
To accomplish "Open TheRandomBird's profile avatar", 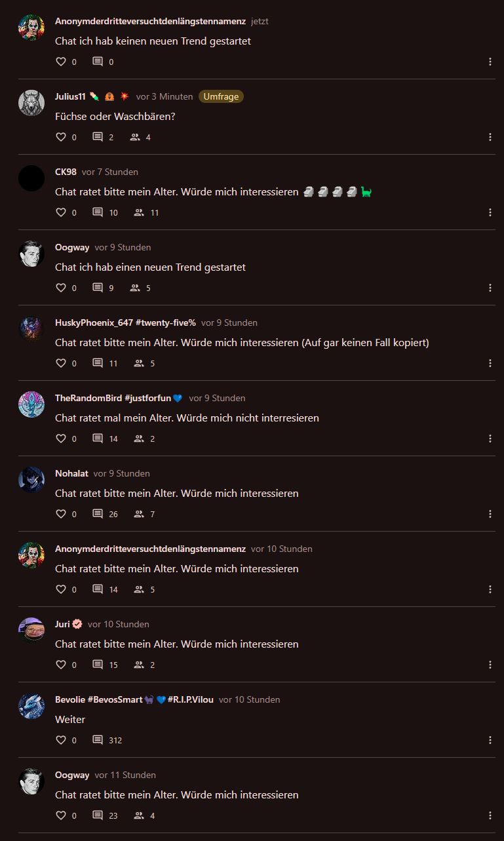I will click(31, 404).
